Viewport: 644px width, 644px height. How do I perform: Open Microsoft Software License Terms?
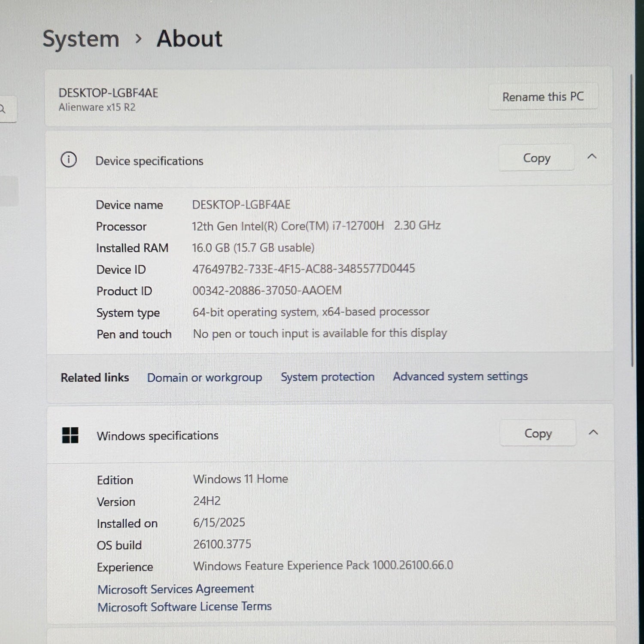click(x=185, y=607)
